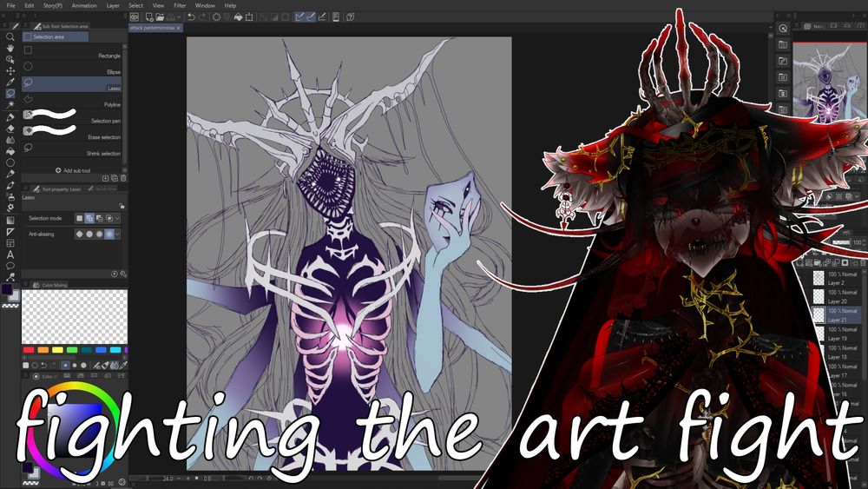
Task: Choose the Ellipse selection sub tool
Action: point(72,68)
